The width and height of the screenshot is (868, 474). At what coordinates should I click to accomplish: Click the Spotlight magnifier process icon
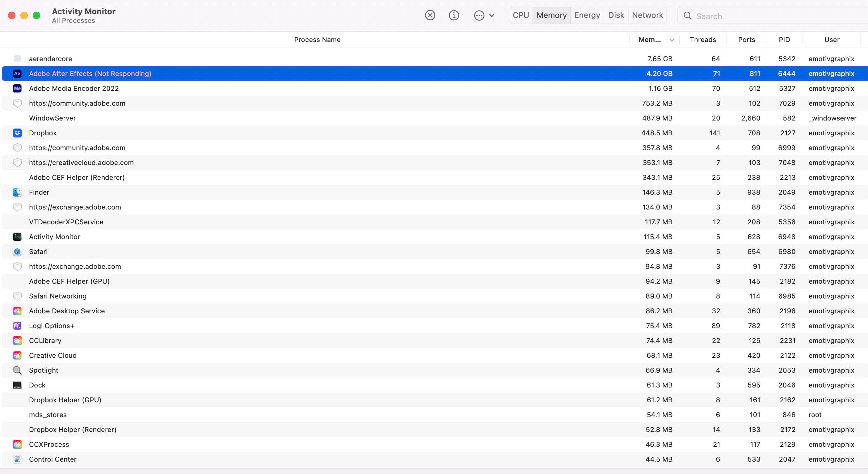click(x=17, y=370)
